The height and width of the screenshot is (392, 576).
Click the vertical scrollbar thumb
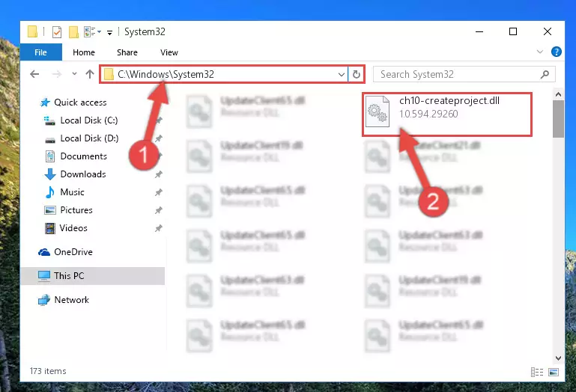click(558, 119)
